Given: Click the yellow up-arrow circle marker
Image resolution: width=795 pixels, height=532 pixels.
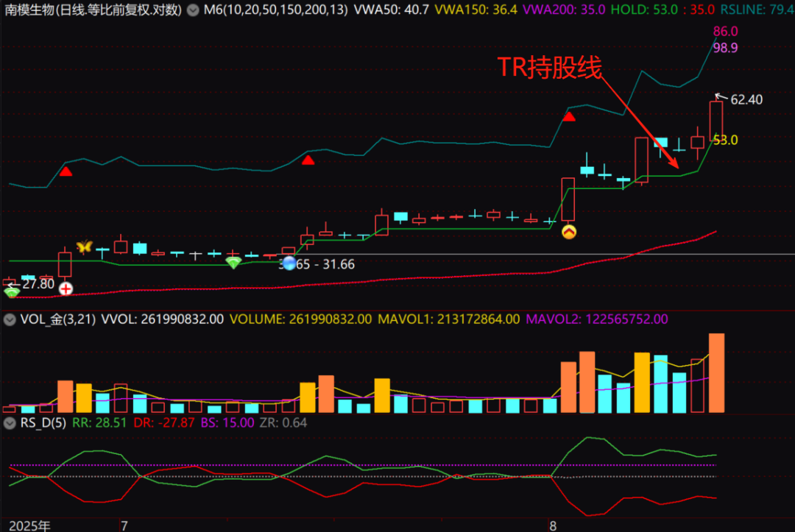Looking at the screenshot, I should (x=569, y=232).
